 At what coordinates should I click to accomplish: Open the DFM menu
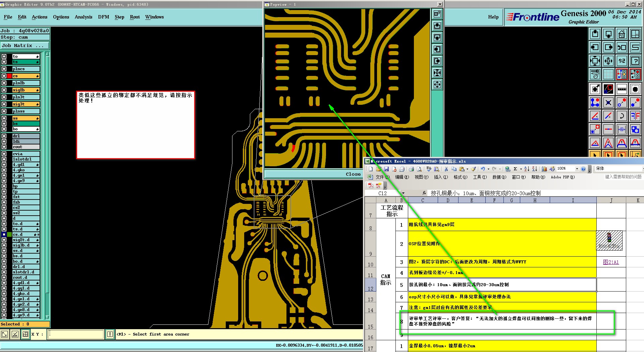tap(104, 17)
